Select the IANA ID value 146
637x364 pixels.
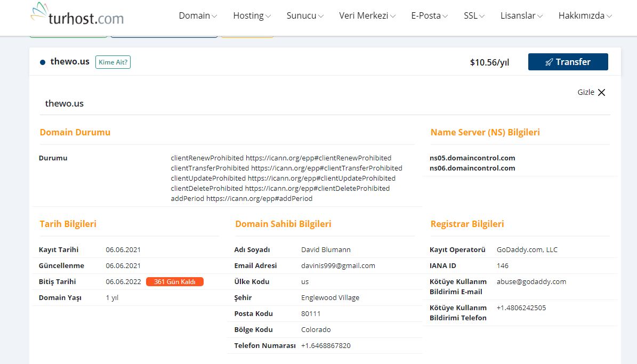pyautogui.click(x=503, y=266)
